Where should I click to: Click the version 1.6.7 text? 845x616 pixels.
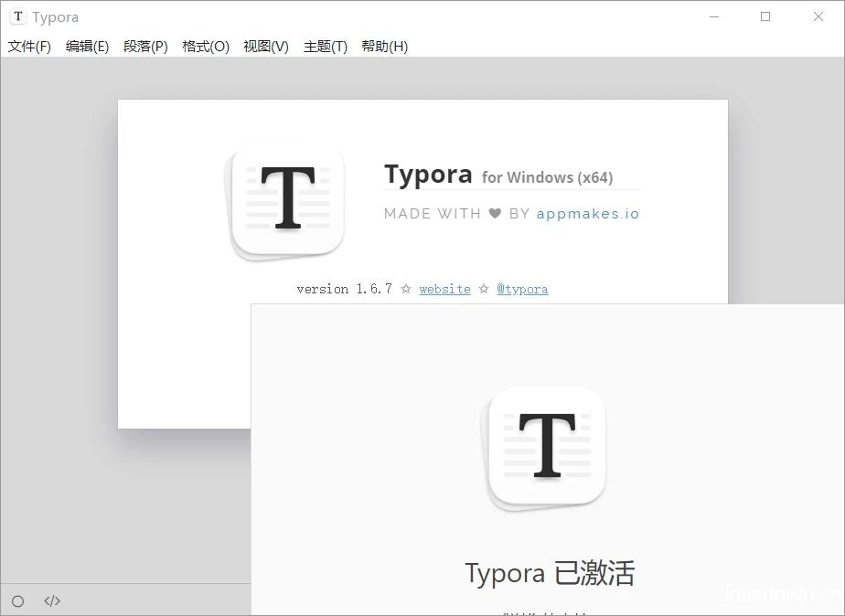[346, 289]
